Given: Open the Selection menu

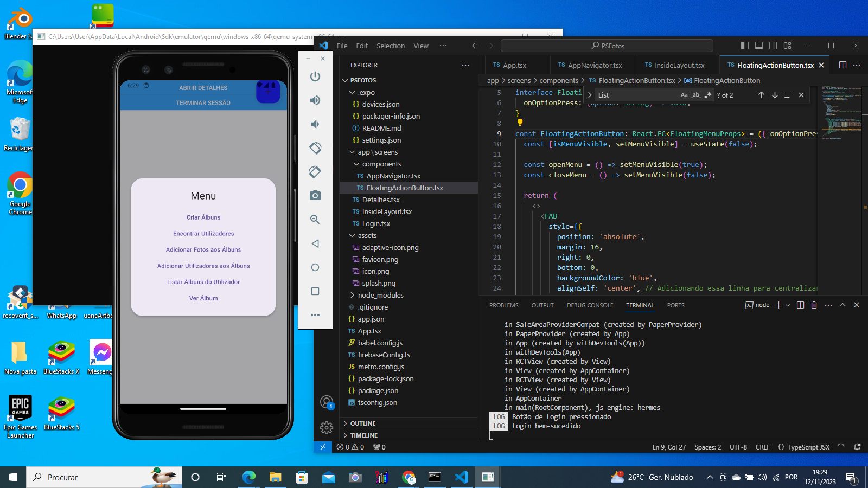Looking at the screenshot, I should pyautogui.click(x=391, y=46).
